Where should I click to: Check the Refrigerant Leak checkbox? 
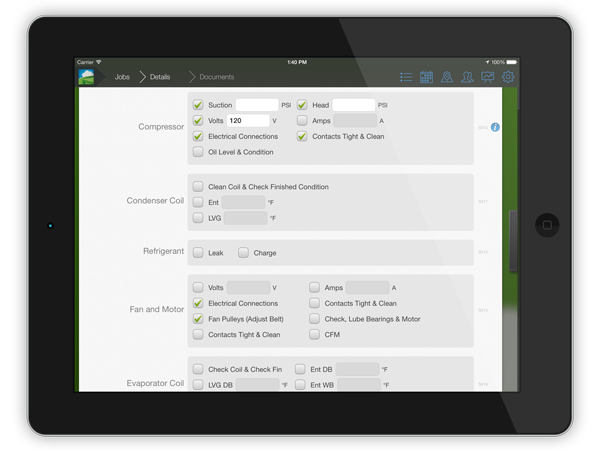tap(198, 253)
